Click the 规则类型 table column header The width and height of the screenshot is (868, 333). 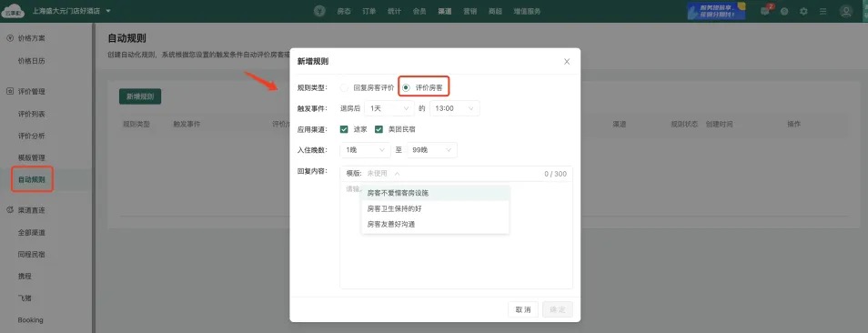[136, 125]
